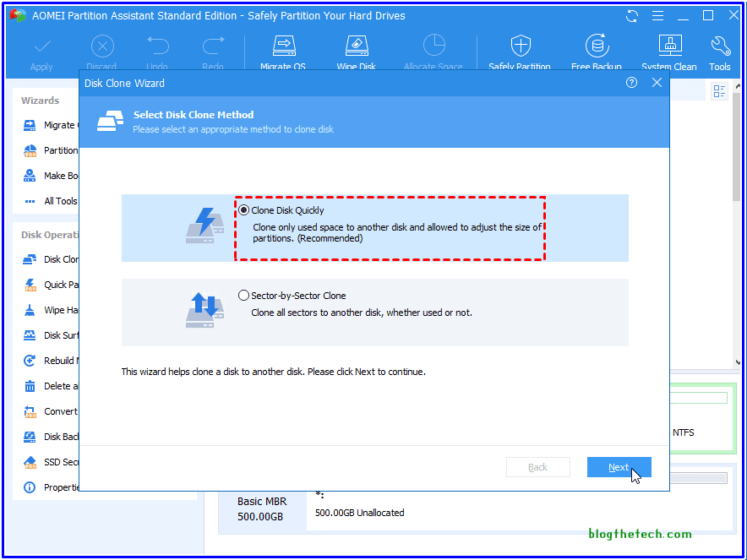Close the Disk Clone Wizard dialog
The width and height of the screenshot is (747, 560).
pos(657,83)
